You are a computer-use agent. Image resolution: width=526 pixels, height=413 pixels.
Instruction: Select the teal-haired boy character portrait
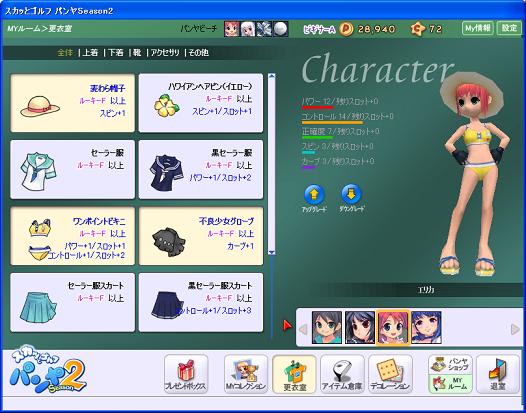(x=327, y=327)
